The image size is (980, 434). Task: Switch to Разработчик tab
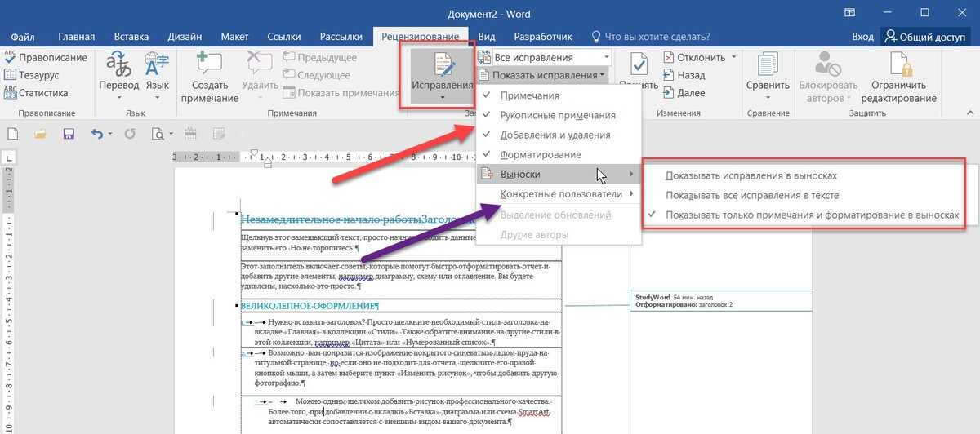pos(543,37)
